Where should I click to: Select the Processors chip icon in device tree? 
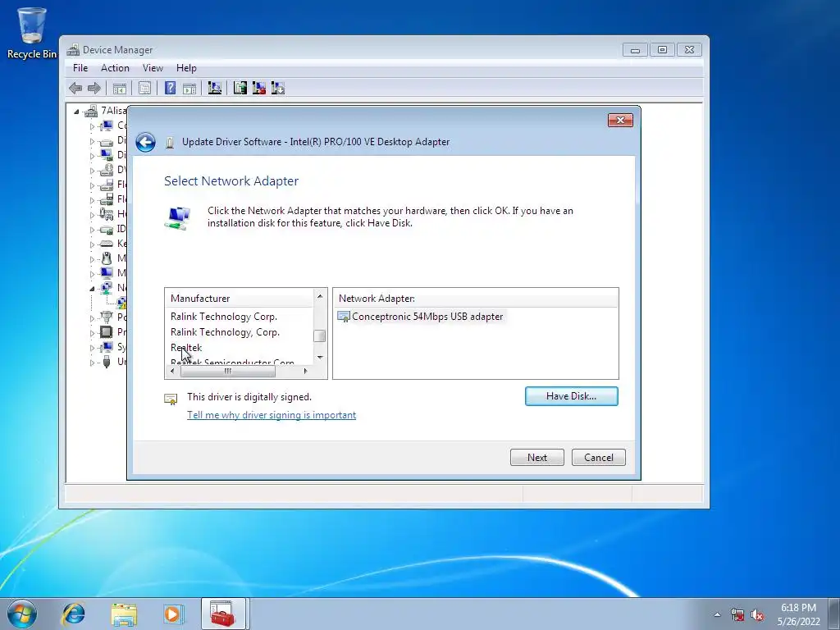[x=107, y=332]
